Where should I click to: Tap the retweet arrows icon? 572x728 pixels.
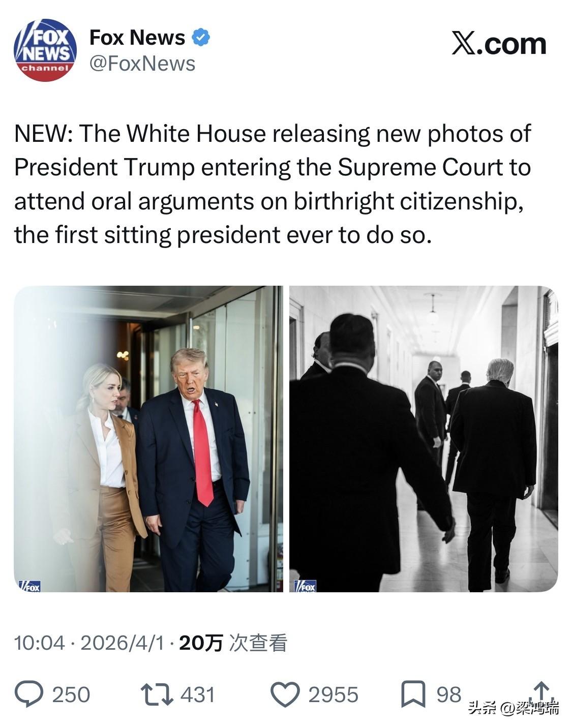[x=157, y=695]
